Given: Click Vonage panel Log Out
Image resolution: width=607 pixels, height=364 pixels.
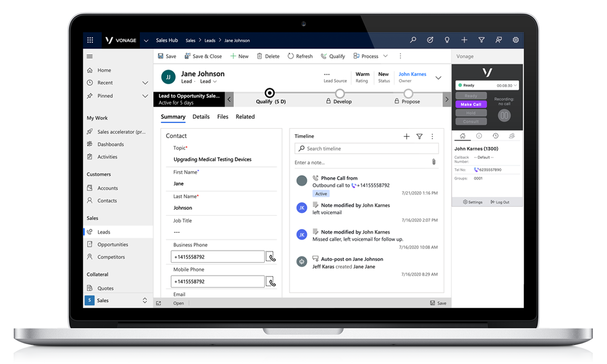Looking at the screenshot, I should 500,202.
